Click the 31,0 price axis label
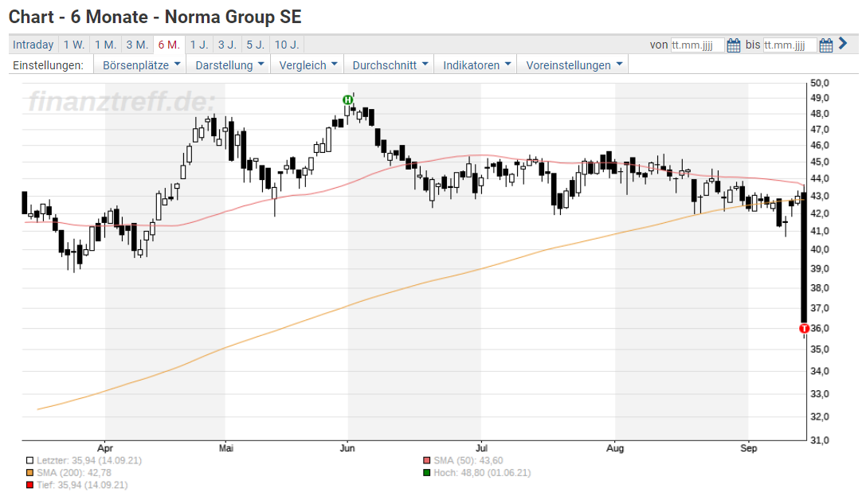The width and height of the screenshot is (866, 504). [820, 440]
